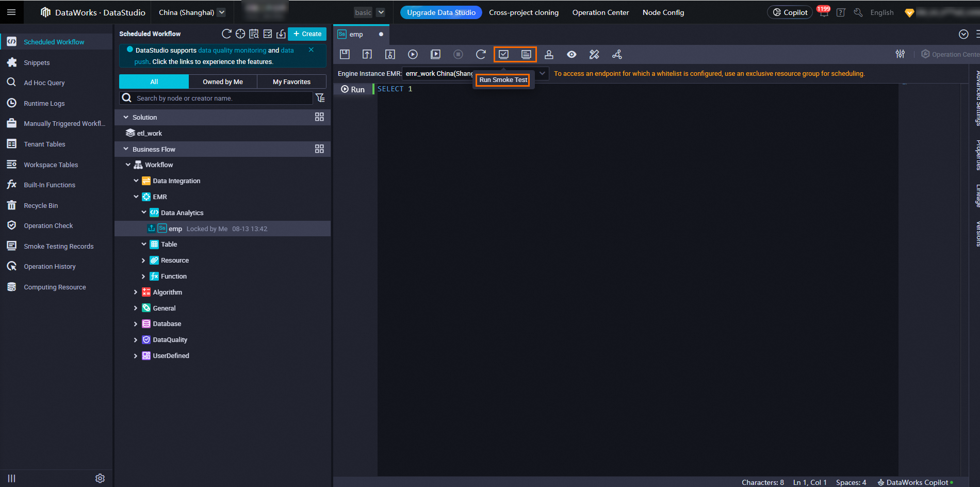Click the Save icon in editor toolbar
Viewport: 980px width, 487px height.
coord(345,54)
